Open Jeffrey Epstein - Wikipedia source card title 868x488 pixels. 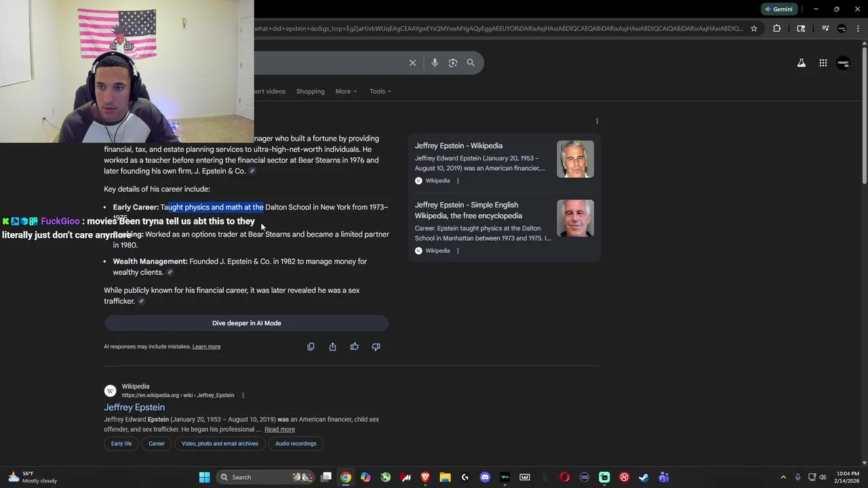(458, 146)
